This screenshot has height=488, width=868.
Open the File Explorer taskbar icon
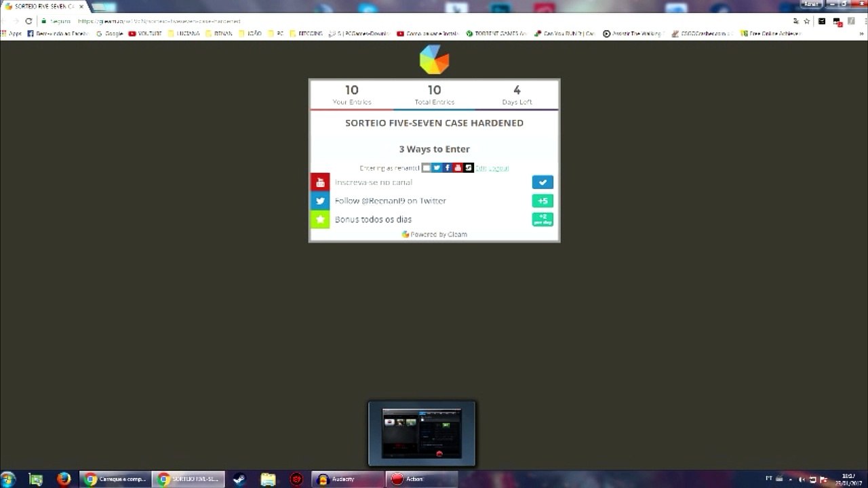269,479
